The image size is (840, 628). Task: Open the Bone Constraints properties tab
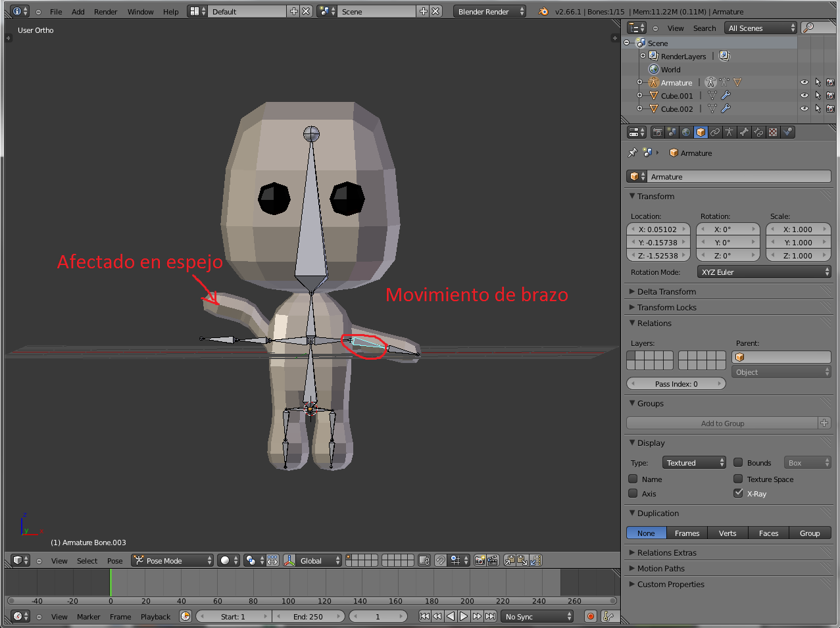click(758, 132)
